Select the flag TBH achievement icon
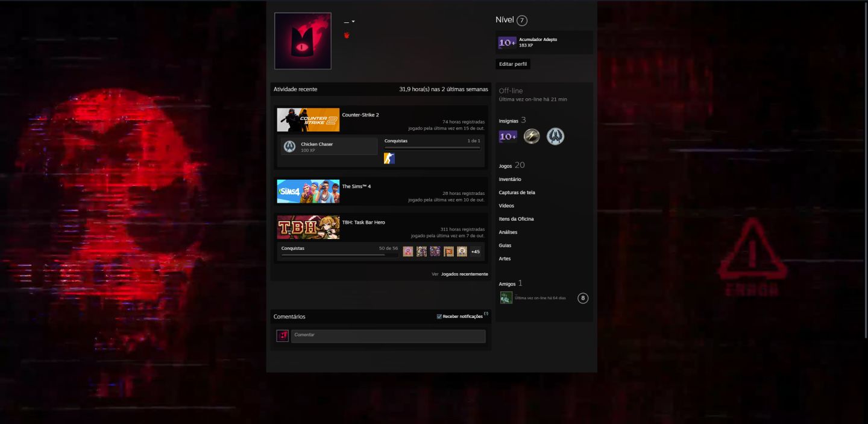This screenshot has height=424, width=868. click(448, 252)
